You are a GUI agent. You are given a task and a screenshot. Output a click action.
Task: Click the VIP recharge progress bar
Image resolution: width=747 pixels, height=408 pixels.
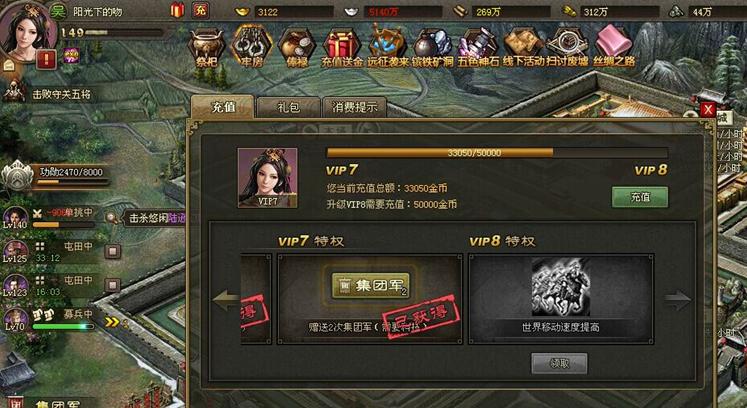497,153
